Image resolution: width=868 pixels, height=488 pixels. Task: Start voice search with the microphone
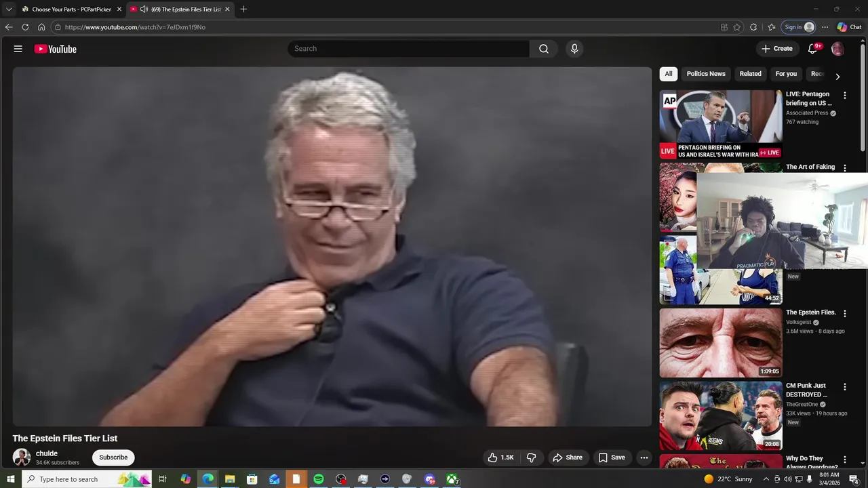[x=574, y=49]
